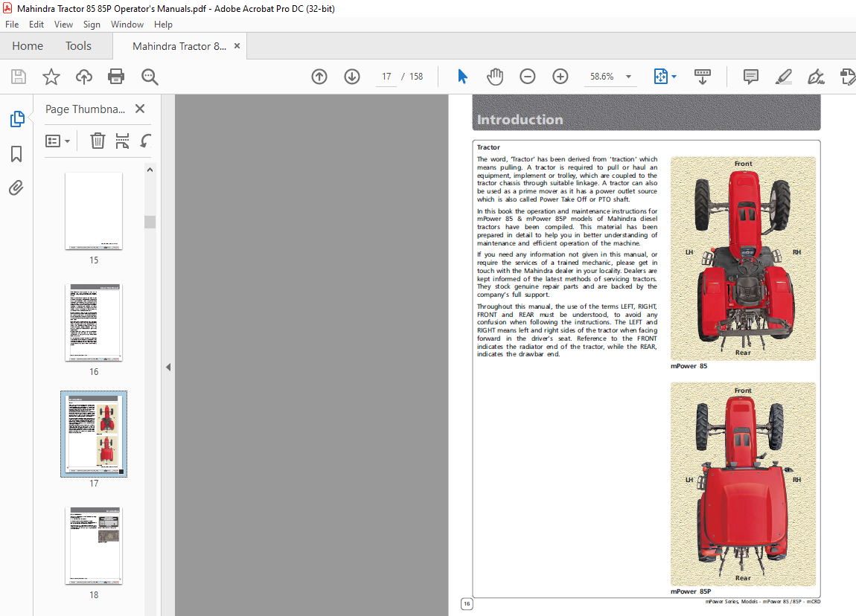This screenshot has width=856, height=616.
Task: Open zoom level dropdown arrow
Action: [x=628, y=77]
